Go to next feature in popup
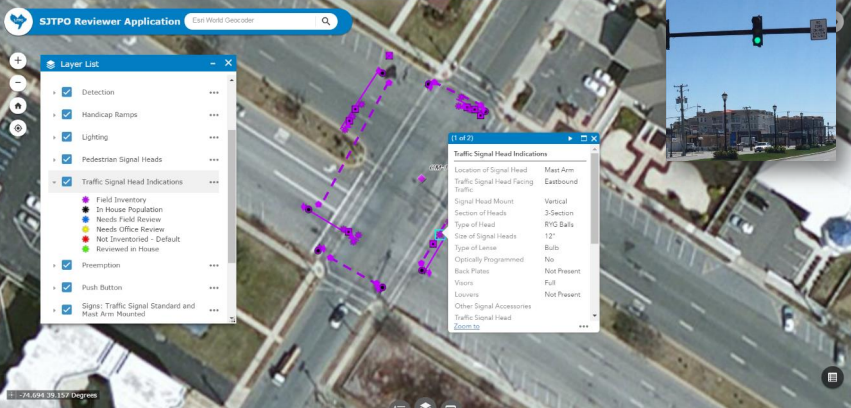 coord(570,138)
